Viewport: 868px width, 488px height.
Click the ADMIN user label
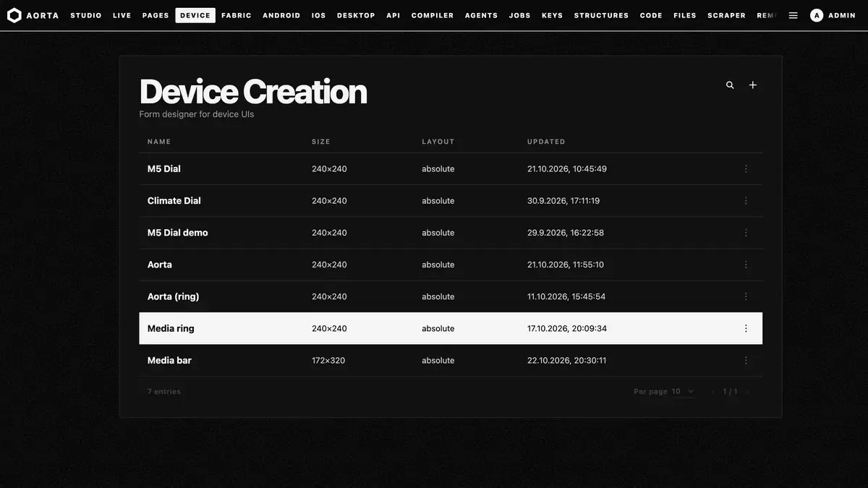[842, 15]
